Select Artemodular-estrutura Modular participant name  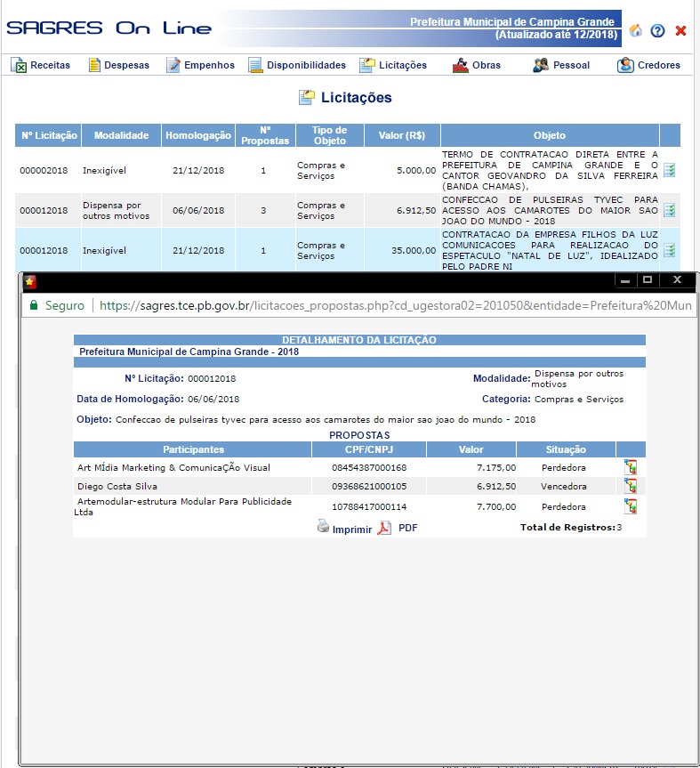point(183,506)
